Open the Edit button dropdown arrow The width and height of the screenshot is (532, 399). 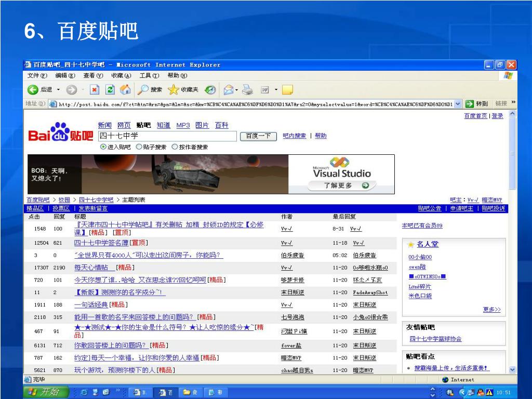(276, 90)
